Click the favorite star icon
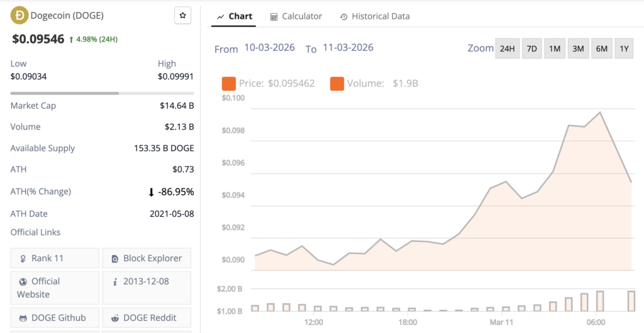This screenshot has width=644, height=333. pos(182,16)
